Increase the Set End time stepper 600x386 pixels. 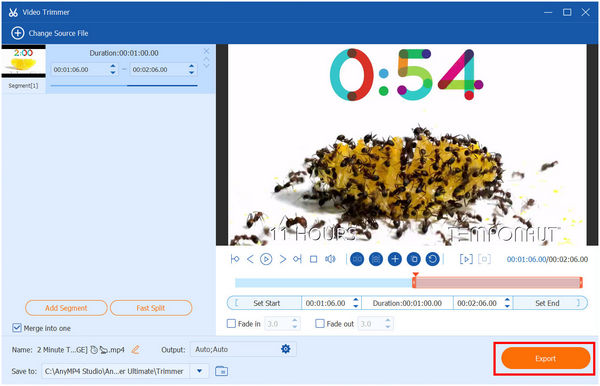pyautogui.click(x=507, y=300)
